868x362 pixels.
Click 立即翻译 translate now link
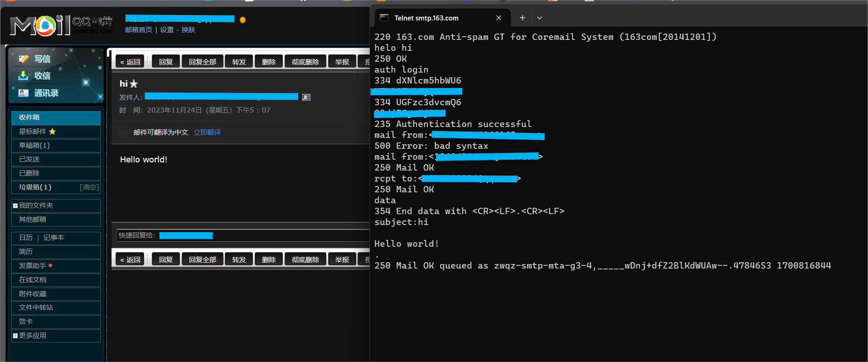(x=207, y=132)
